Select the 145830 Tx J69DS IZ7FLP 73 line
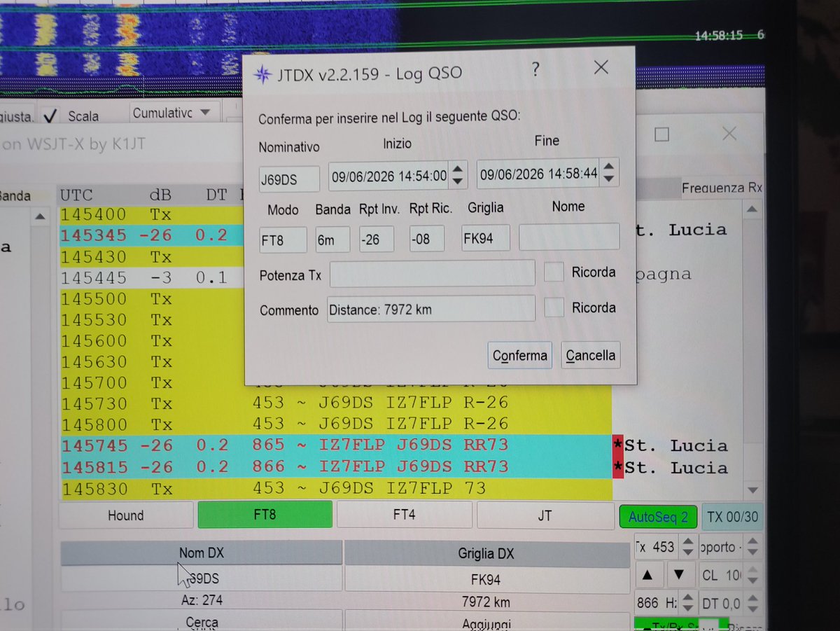Image resolution: width=840 pixels, height=631 pixels. (x=336, y=488)
